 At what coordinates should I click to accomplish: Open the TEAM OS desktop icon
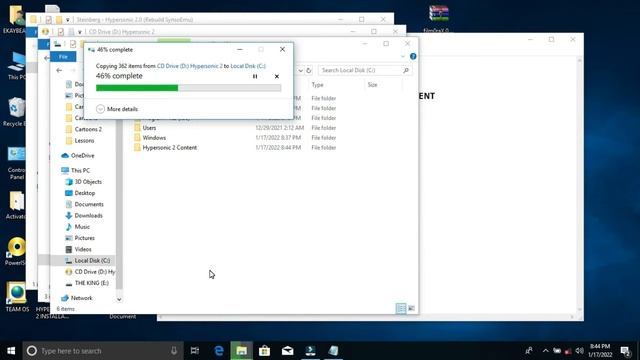pyautogui.click(x=17, y=297)
